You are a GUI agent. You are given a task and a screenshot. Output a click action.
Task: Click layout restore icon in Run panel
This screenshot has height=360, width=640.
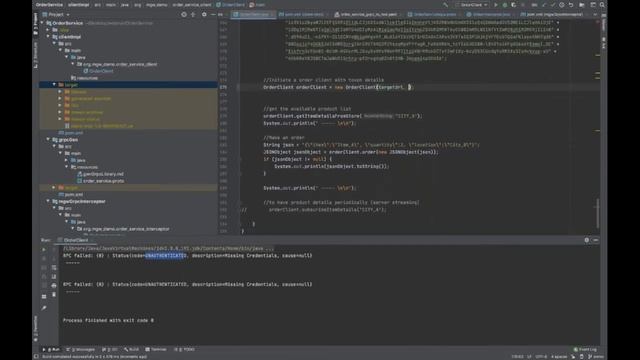44,296
